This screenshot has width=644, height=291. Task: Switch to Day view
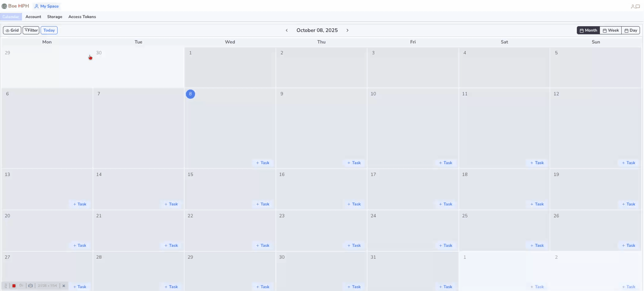[631, 30]
